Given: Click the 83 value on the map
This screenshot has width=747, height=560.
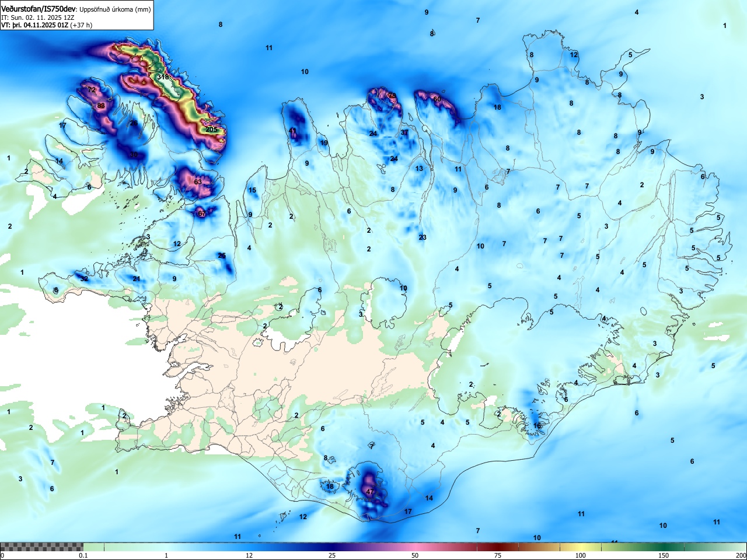Looking at the screenshot, I should [101, 106].
